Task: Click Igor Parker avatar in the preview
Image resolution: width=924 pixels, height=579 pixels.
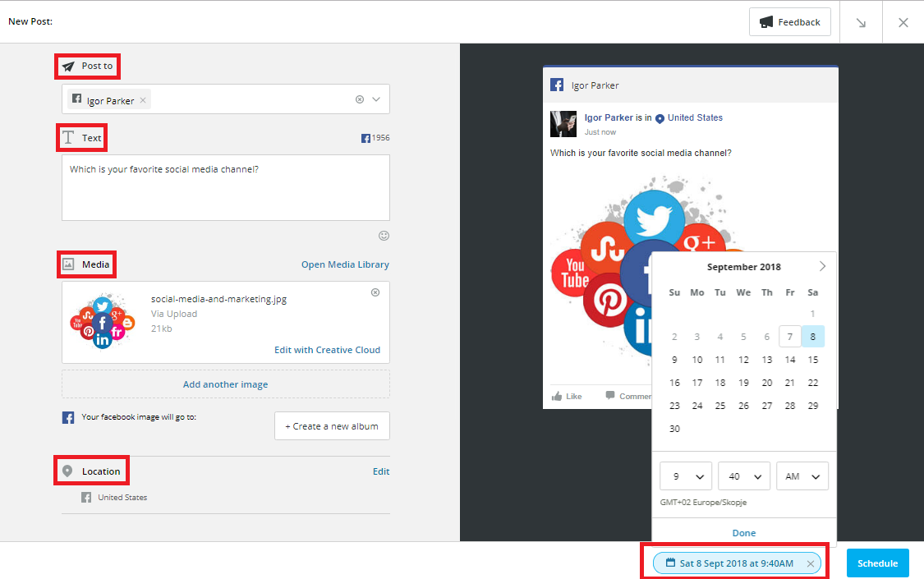Action: (563, 124)
